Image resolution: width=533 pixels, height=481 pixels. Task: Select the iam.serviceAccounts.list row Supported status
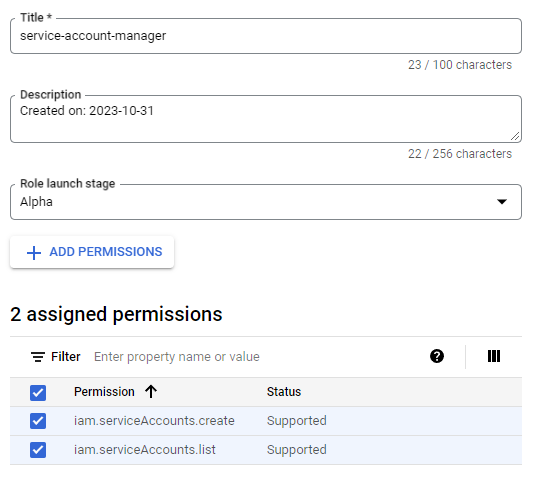pyautogui.click(x=296, y=450)
